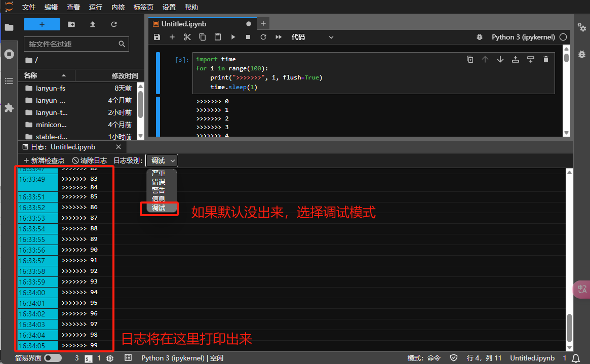Expand the 日志级别 log level dropdown

tap(162, 160)
